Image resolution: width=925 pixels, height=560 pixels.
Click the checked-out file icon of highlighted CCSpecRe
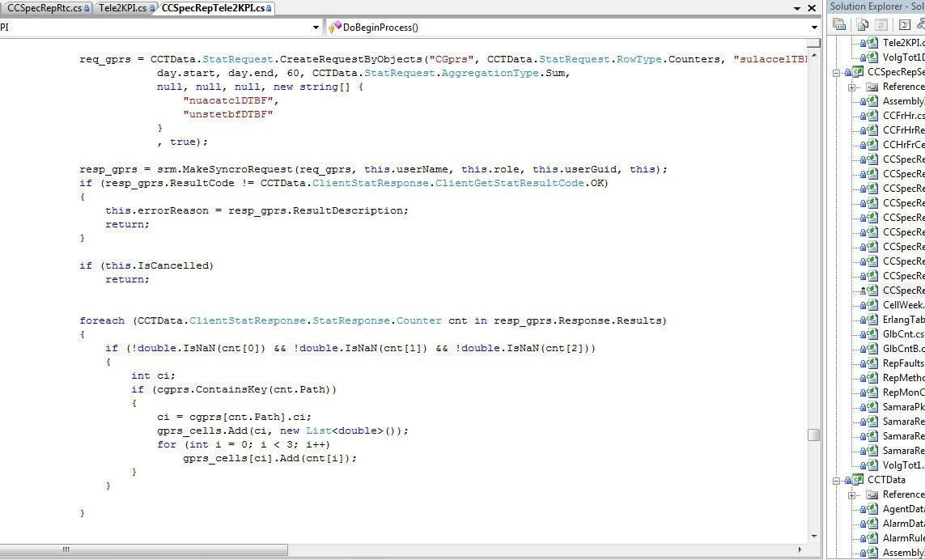[872, 291]
